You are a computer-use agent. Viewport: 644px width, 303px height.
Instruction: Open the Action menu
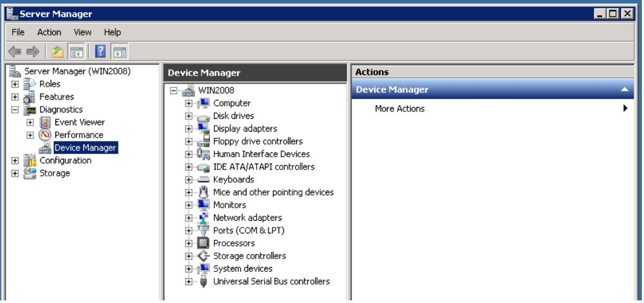coord(49,32)
